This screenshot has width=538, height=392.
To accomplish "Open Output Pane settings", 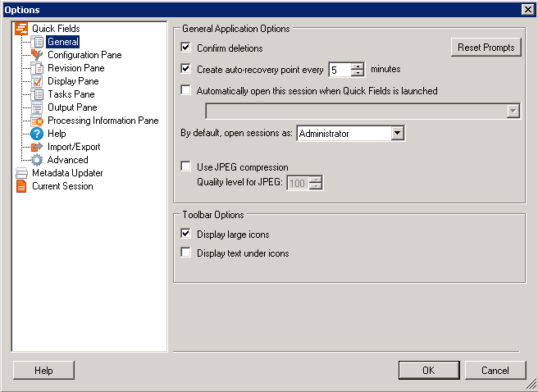I will click(x=72, y=107).
